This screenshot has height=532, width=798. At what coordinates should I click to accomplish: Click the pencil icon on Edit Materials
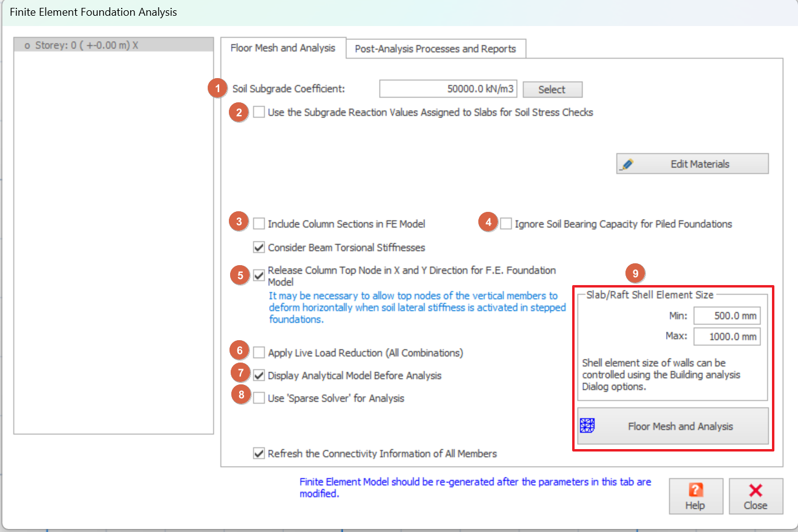pos(628,164)
